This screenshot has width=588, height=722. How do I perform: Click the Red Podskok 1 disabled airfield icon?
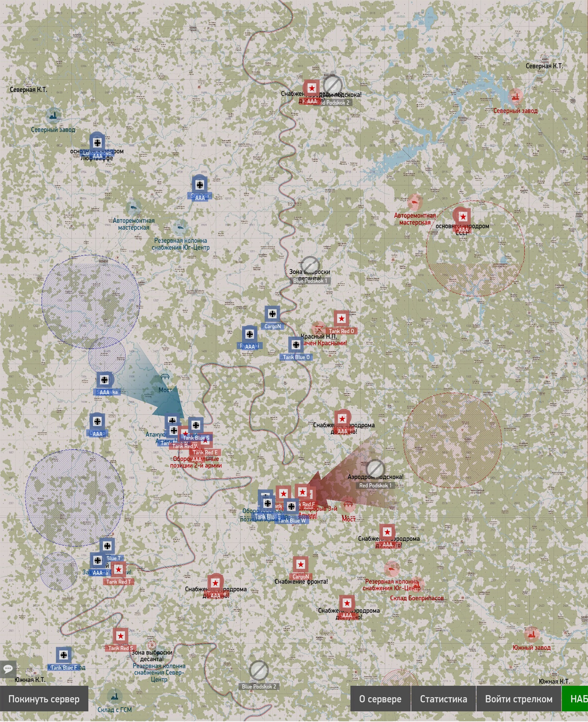375,469
